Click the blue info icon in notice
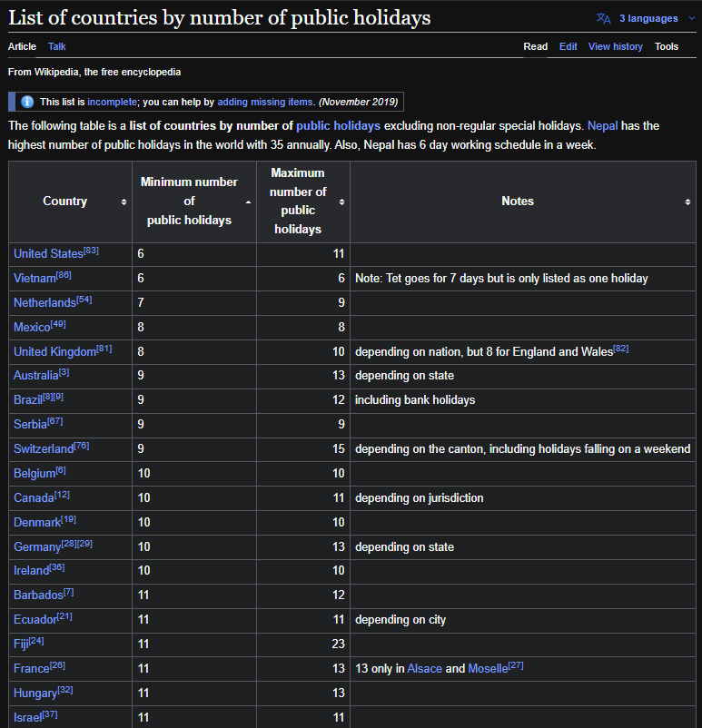The image size is (702, 728). click(27, 102)
